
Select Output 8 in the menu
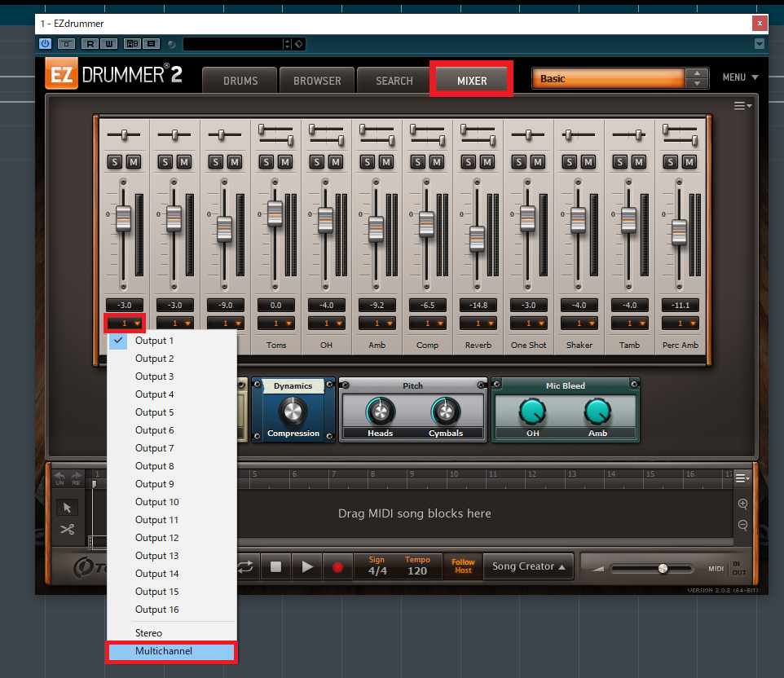[x=171, y=466]
